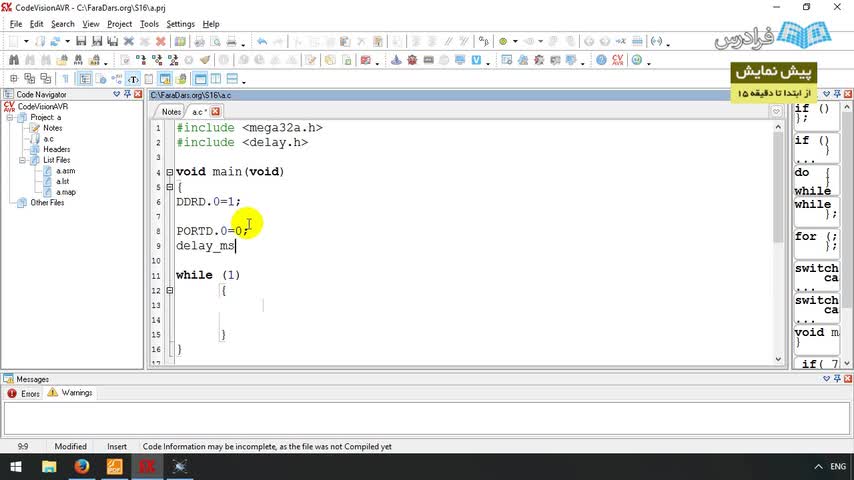
Task: Open the blue Help question mark icon
Action: click(x=601, y=60)
